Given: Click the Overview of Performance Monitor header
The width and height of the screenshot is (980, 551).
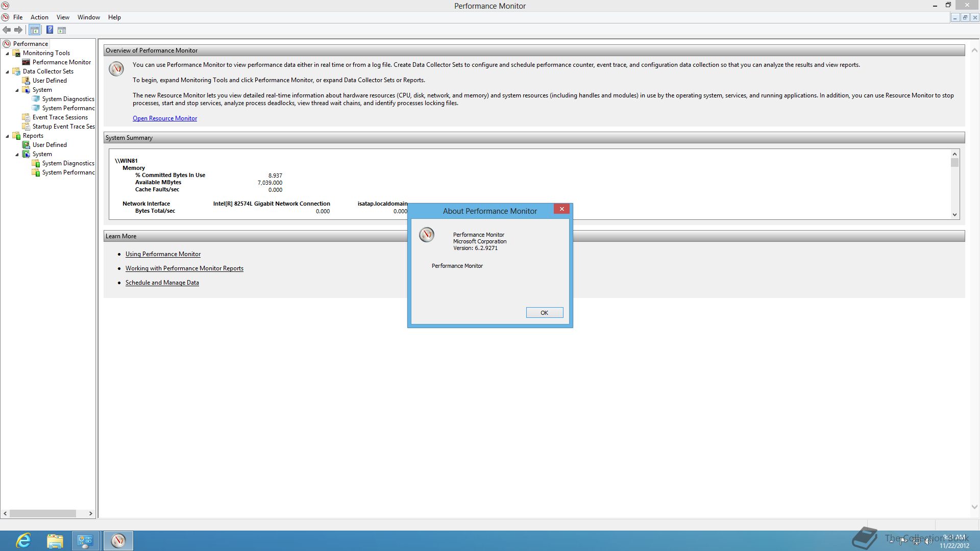Looking at the screenshot, I should click(x=534, y=51).
